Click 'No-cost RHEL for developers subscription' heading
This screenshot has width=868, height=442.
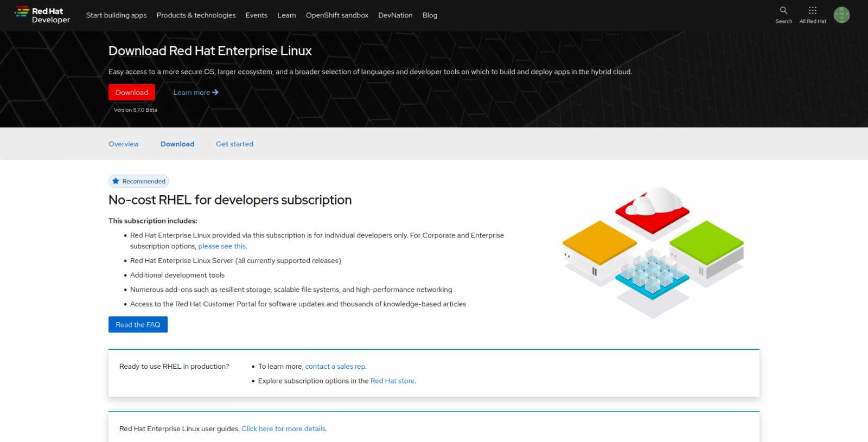pos(230,200)
